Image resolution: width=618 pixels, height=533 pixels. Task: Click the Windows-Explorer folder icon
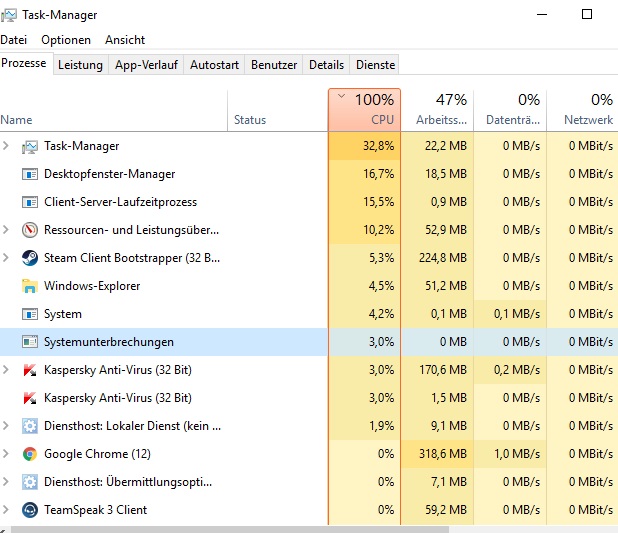29,286
